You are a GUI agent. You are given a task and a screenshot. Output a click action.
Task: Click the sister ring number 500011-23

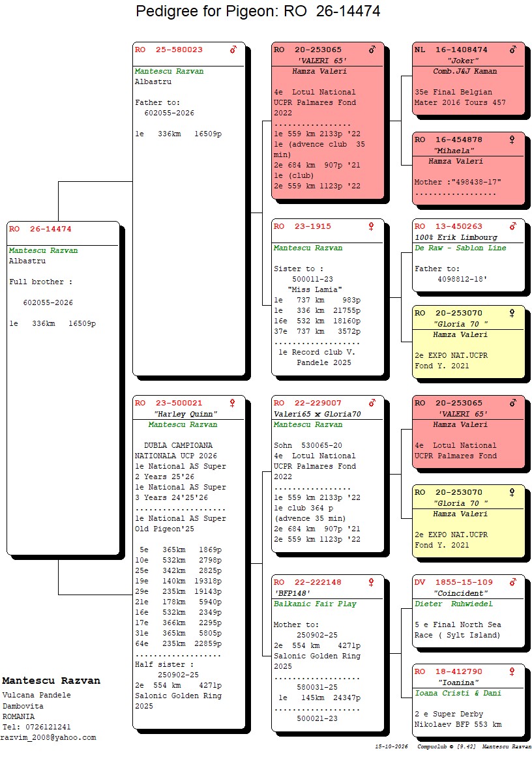coord(313,279)
